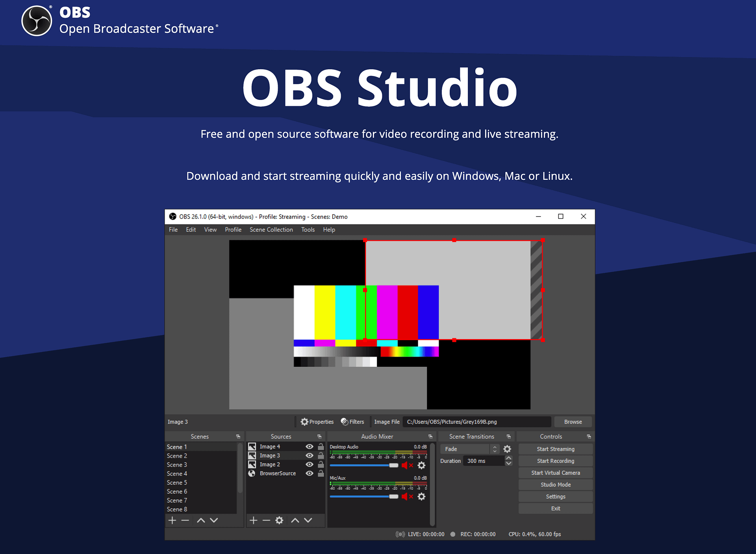Browse for an image file
The image size is (756, 554).
tap(573, 422)
